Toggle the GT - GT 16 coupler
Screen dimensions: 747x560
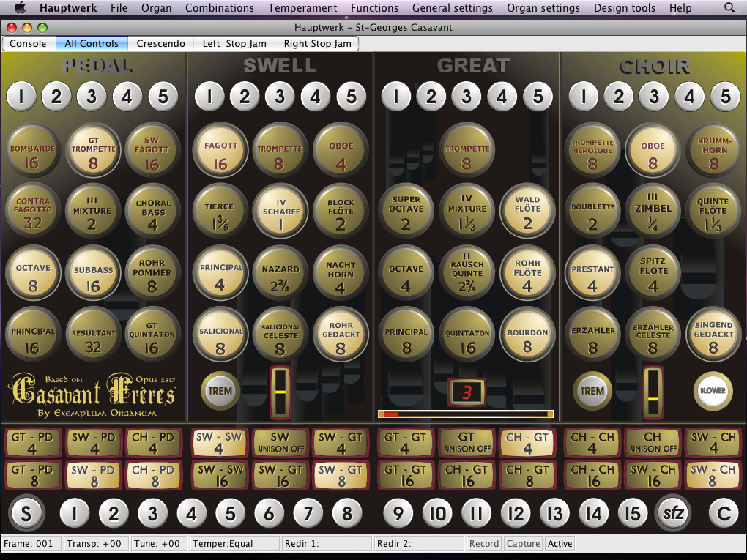(406, 475)
